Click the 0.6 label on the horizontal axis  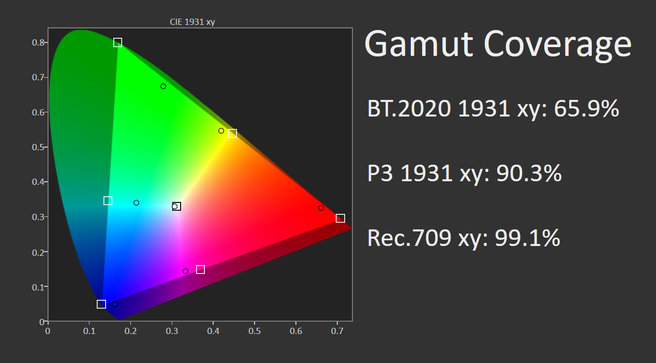[296, 331]
